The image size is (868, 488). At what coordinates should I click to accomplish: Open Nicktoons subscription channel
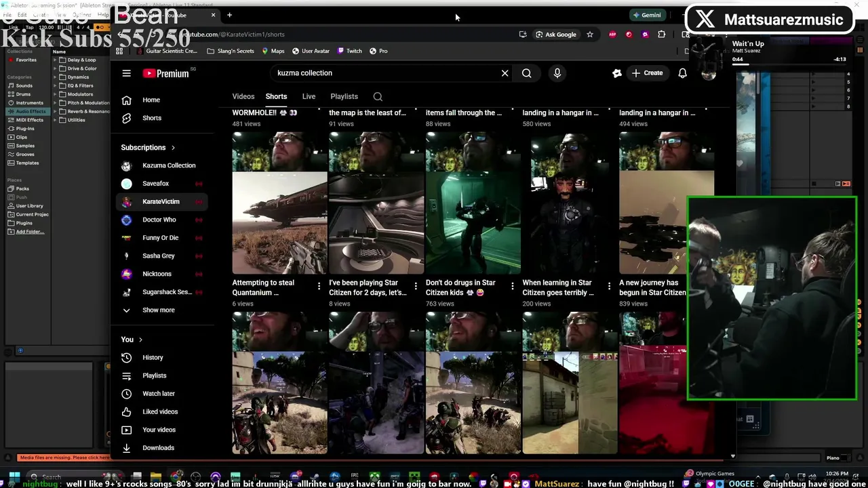pyautogui.click(x=161, y=274)
